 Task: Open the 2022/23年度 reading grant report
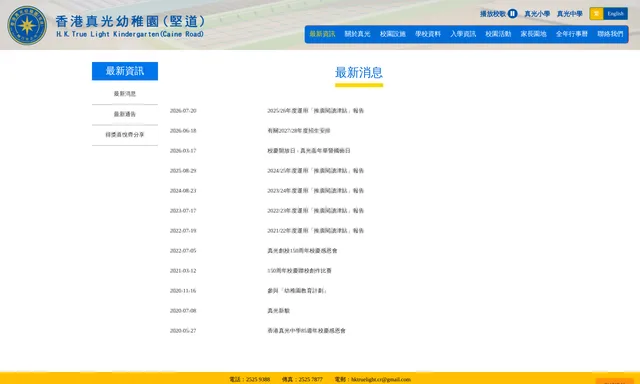316,211
